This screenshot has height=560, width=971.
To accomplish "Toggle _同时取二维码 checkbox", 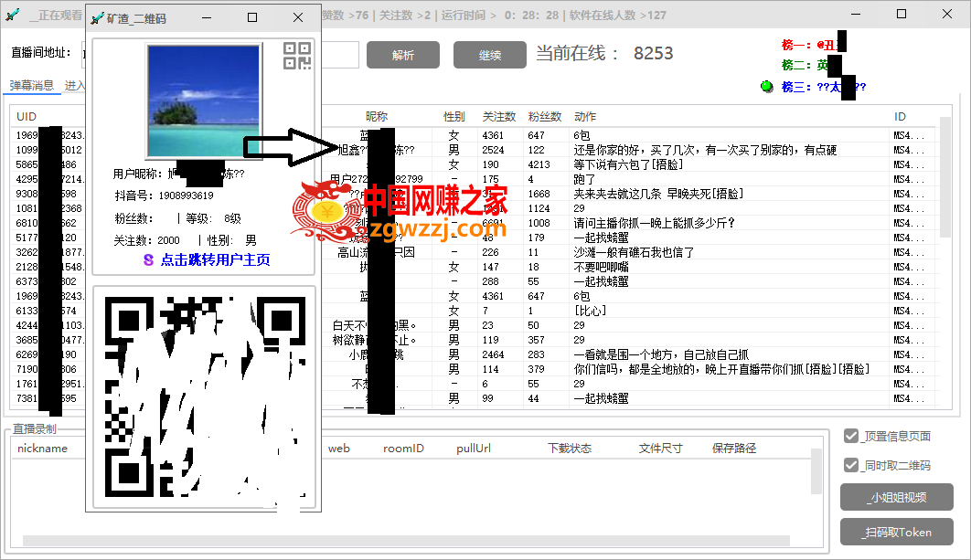I will click(x=851, y=465).
